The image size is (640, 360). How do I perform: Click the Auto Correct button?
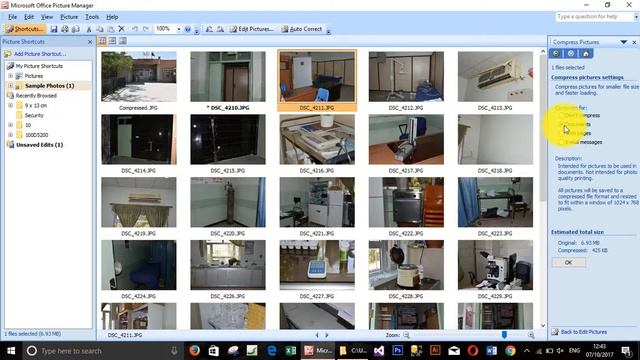coord(302,29)
